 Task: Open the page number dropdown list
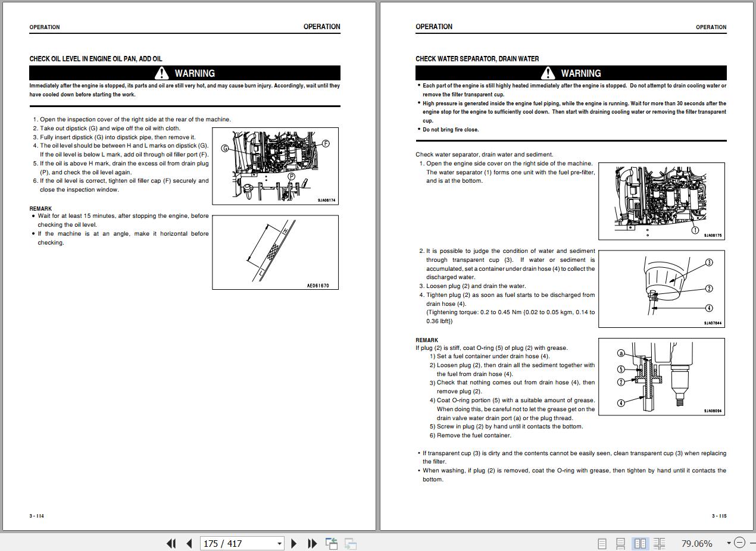pos(279,543)
